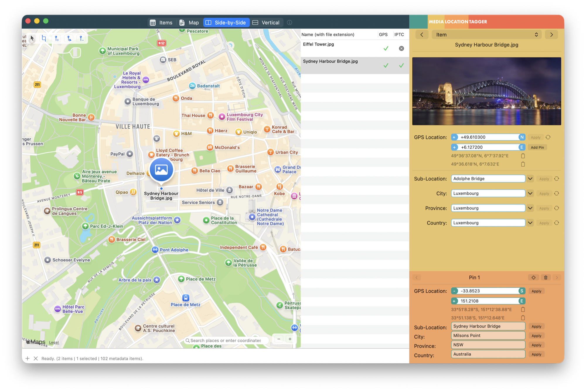Viewport: 586px width, 392px height.
Task: Revert the Country field value
Action: pyautogui.click(x=557, y=223)
